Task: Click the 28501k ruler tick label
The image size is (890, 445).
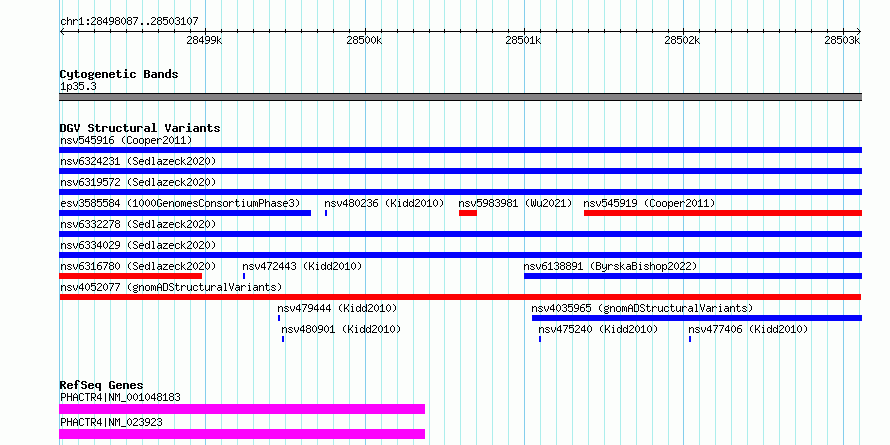Action: (523, 40)
